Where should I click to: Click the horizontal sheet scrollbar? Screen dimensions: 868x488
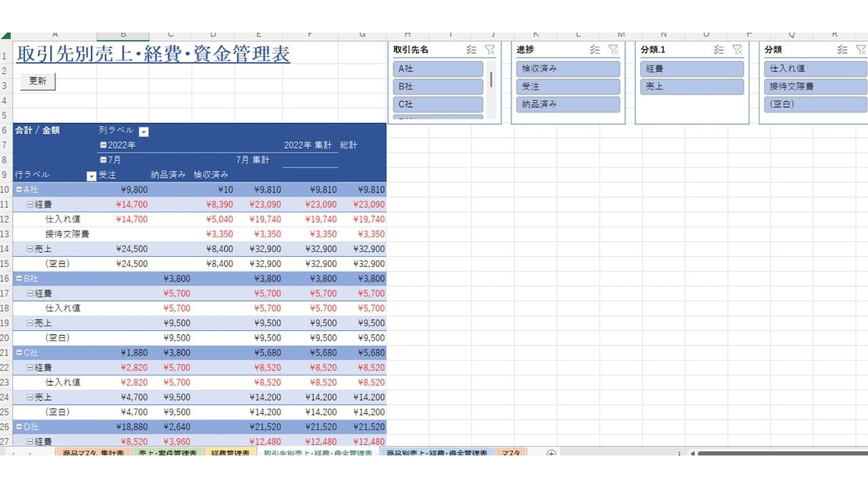pyautogui.click(x=782, y=453)
